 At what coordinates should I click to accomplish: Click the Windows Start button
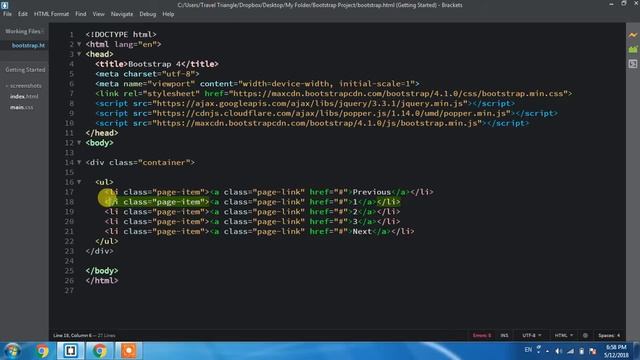(x=12, y=351)
